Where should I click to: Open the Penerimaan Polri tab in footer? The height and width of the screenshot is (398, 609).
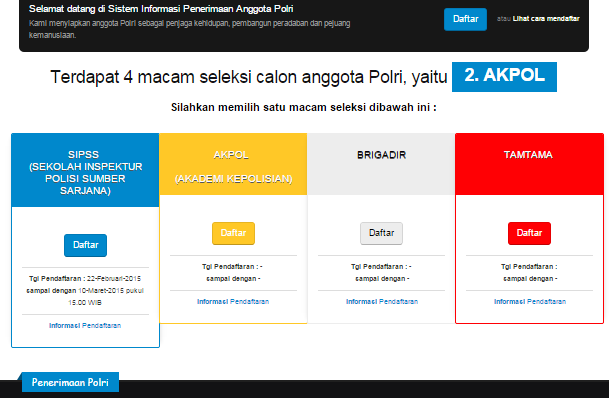point(70,382)
